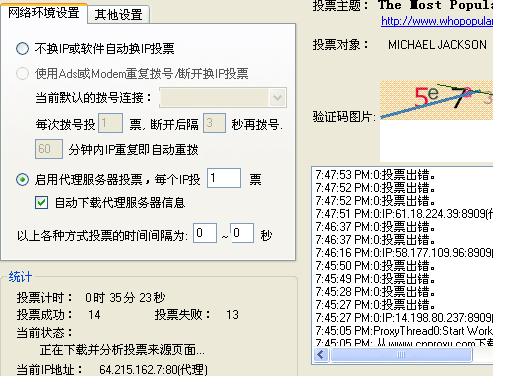Click the minimum vote interval input field
The image size is (512, 384).
coord(205,233)
